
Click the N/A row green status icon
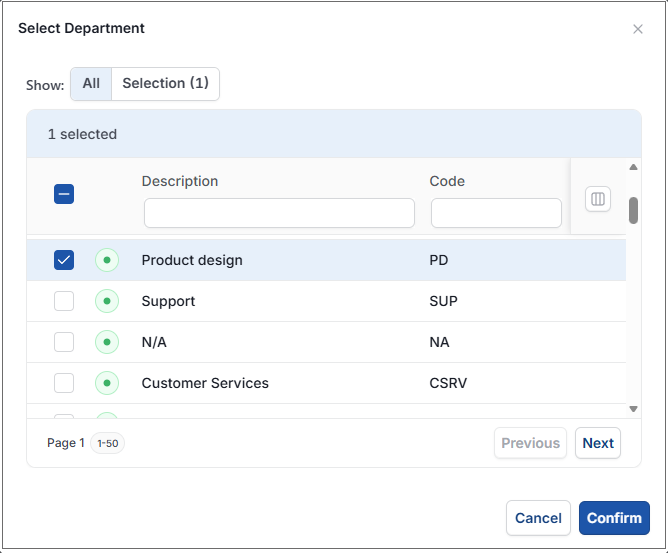click(107, 342)
